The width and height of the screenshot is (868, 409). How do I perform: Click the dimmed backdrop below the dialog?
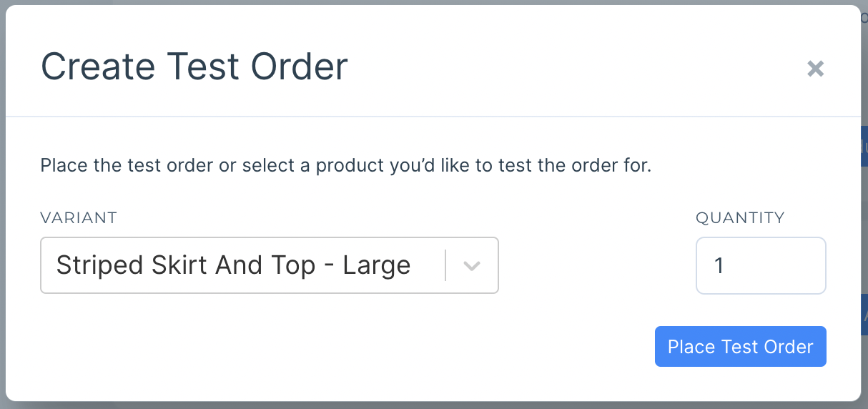(429, 405)
